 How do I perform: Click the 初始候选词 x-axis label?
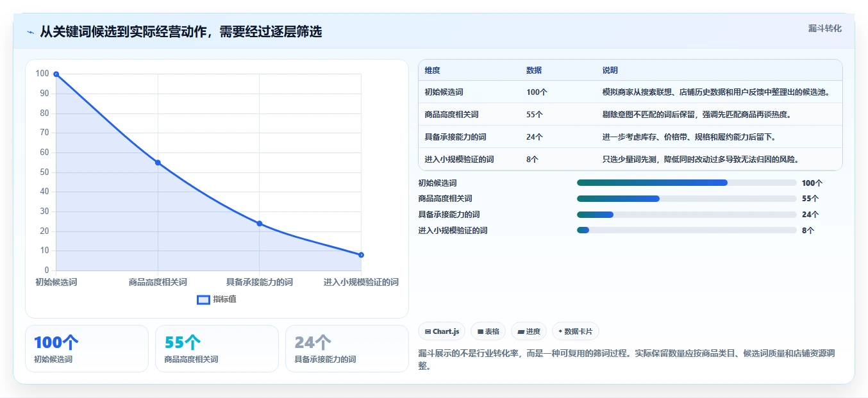(56, 282)
